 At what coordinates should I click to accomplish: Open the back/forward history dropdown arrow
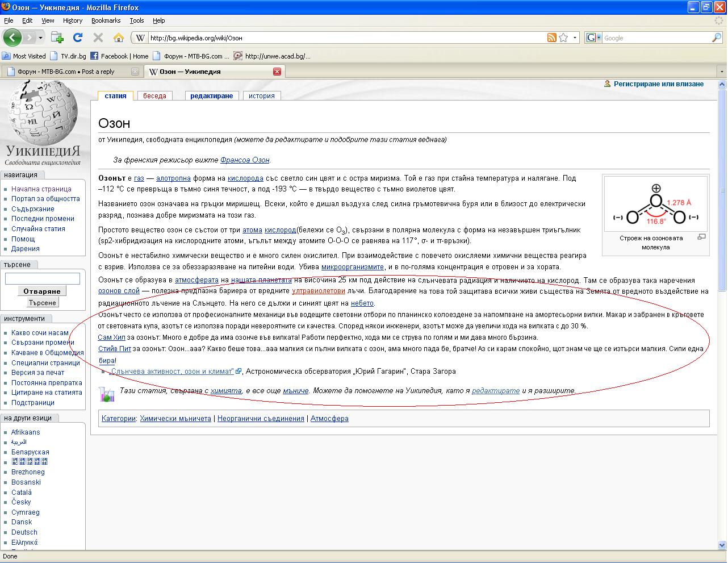point(40,38)
